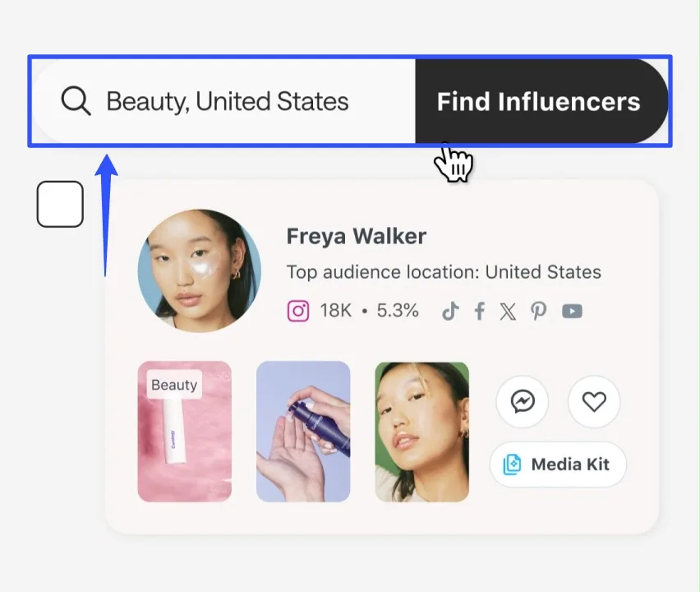The image size is (700, 592).
Task: Click the Freya Walker name heading
Action: [356, 237]
